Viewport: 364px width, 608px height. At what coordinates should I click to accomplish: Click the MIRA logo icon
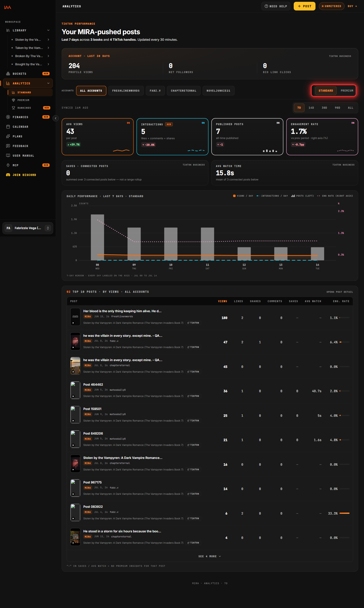[8, 7]
